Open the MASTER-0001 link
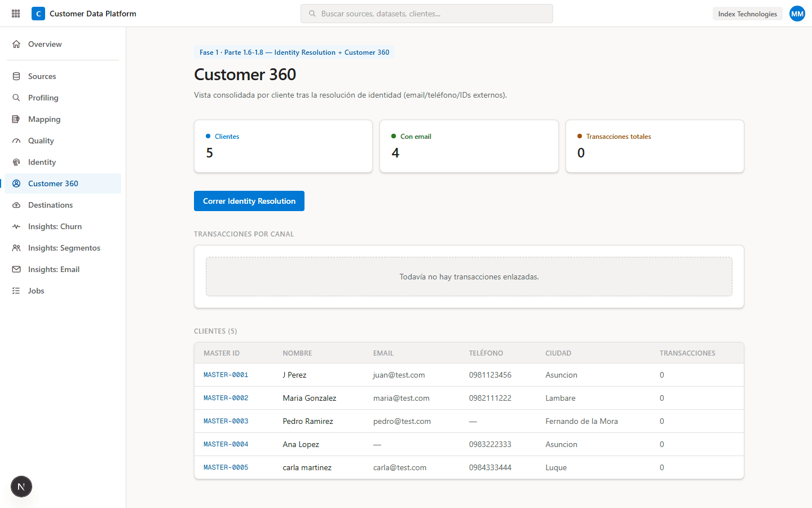The height and width of the screenshot is (508, 812). [x=226, y=375]
